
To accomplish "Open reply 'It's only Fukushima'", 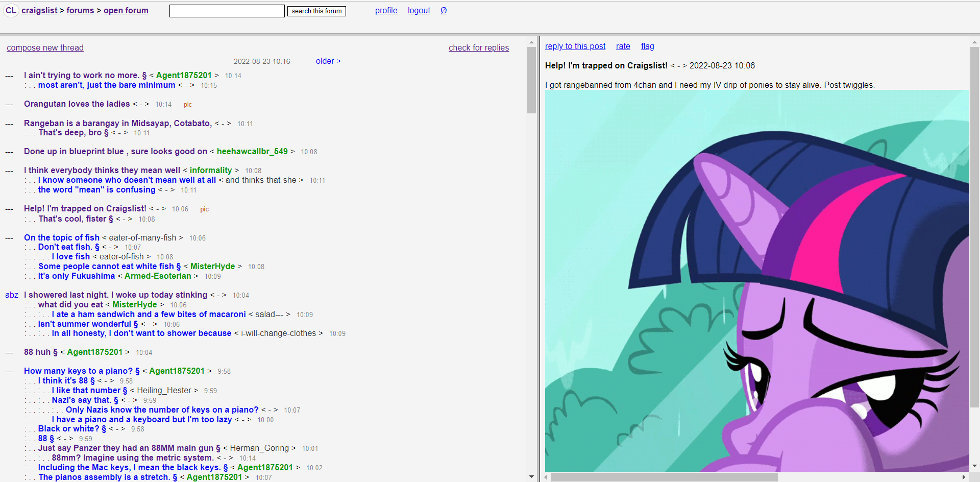I will 77,276.
